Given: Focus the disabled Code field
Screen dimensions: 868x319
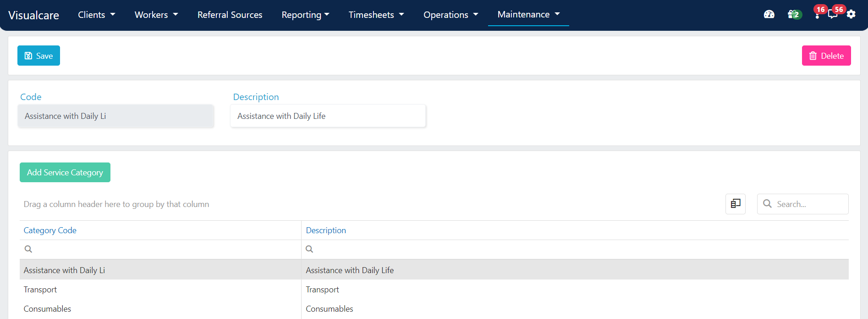Looking at the screenshot, I should (x=116, y=116).
